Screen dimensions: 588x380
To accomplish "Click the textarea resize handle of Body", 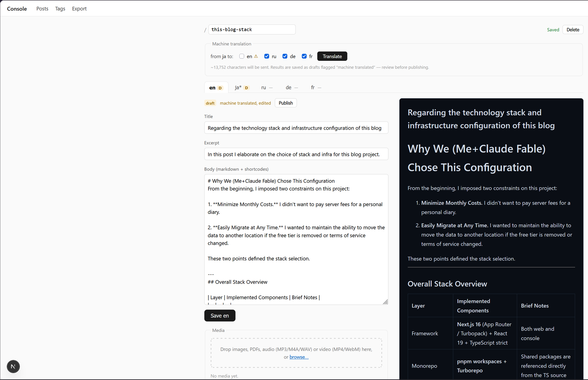I will tap(385, 302).
